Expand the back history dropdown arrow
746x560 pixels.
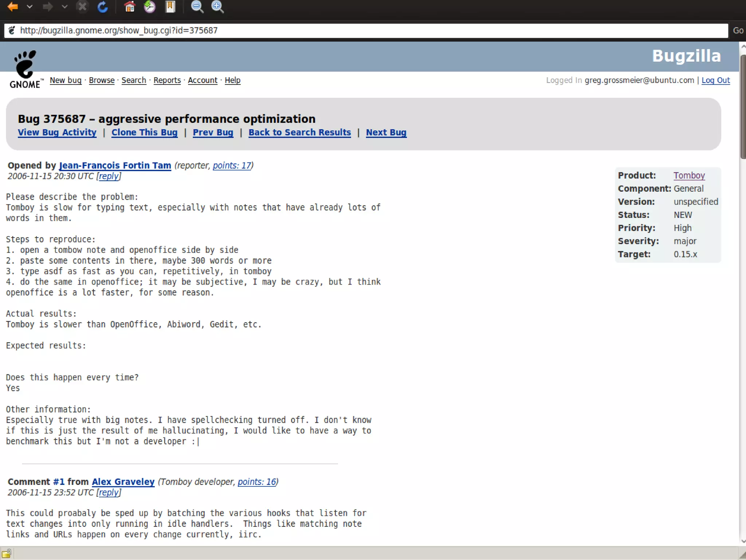[30, 7]
